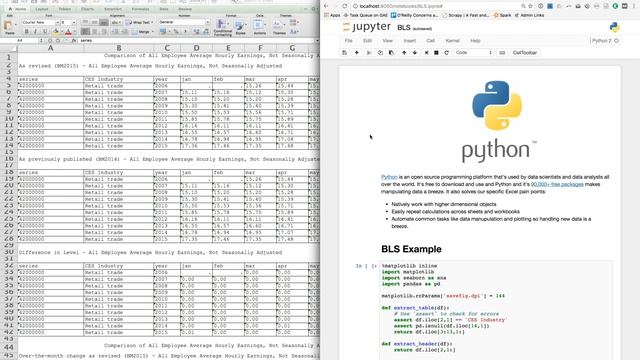Copy selected cells in Jupyter toolbar
This screenshot has width=640, height=360.
tap(380, 53)
